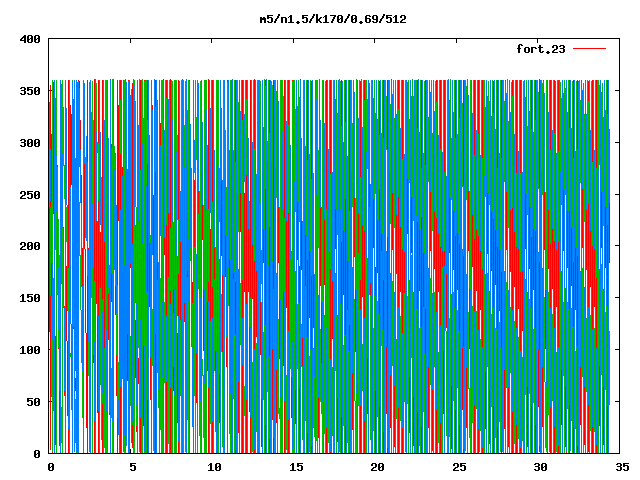Click y-axis label 0
Viewport: 640px width, 480px height.
(x=37, y=454)
